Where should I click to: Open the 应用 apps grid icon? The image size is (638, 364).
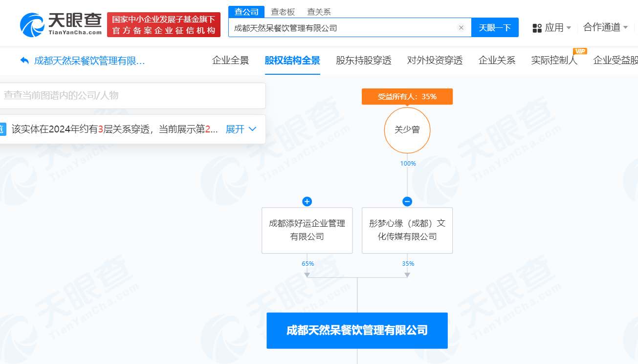point(537,28)
